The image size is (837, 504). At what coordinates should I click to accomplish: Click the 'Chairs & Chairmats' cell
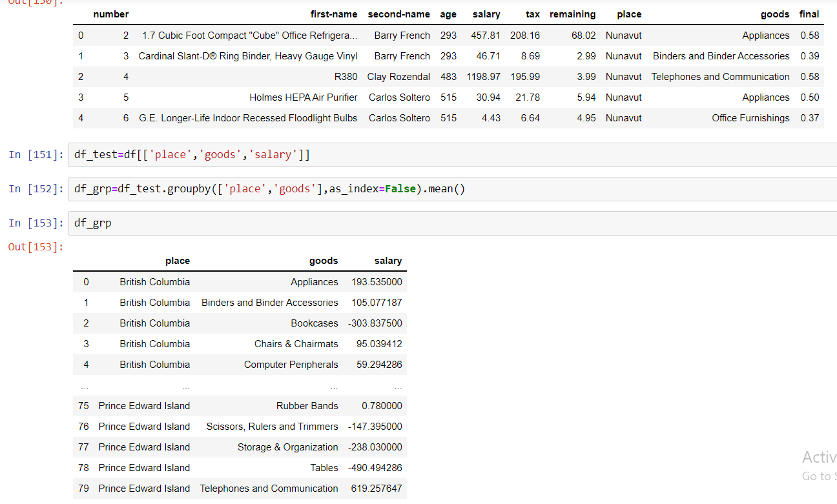(x=296, y=344)
